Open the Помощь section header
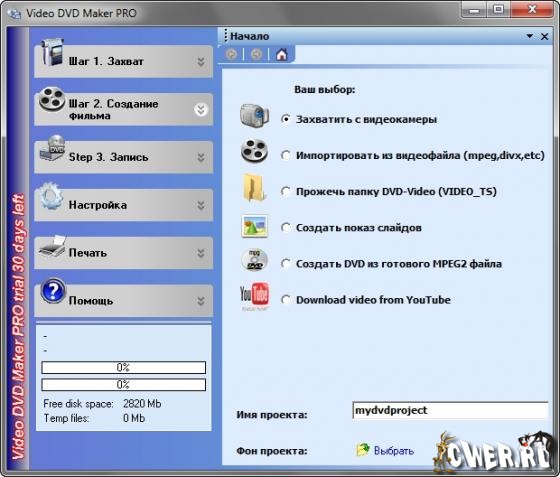The height and width of the screenshot is (477, 560). pos(124,301)
